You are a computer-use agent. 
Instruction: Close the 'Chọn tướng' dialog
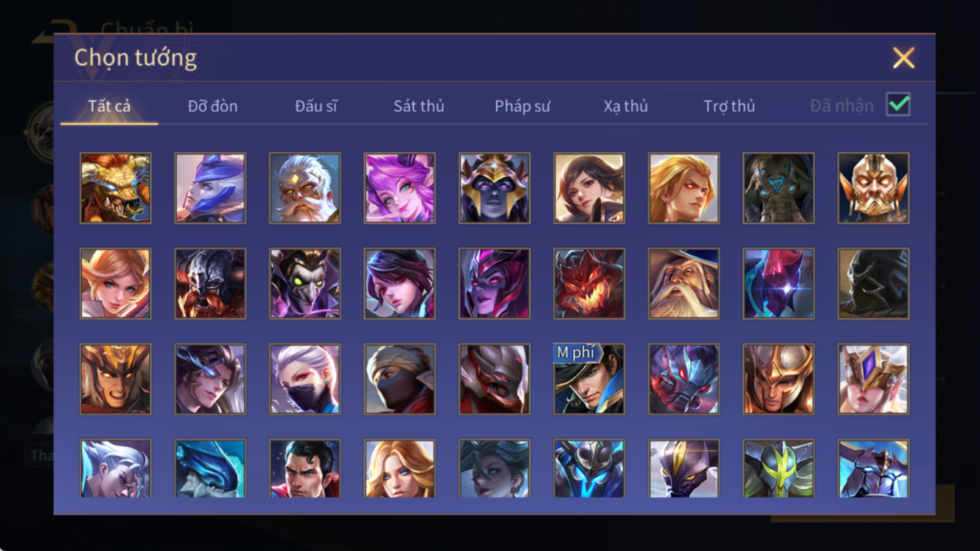903,58
